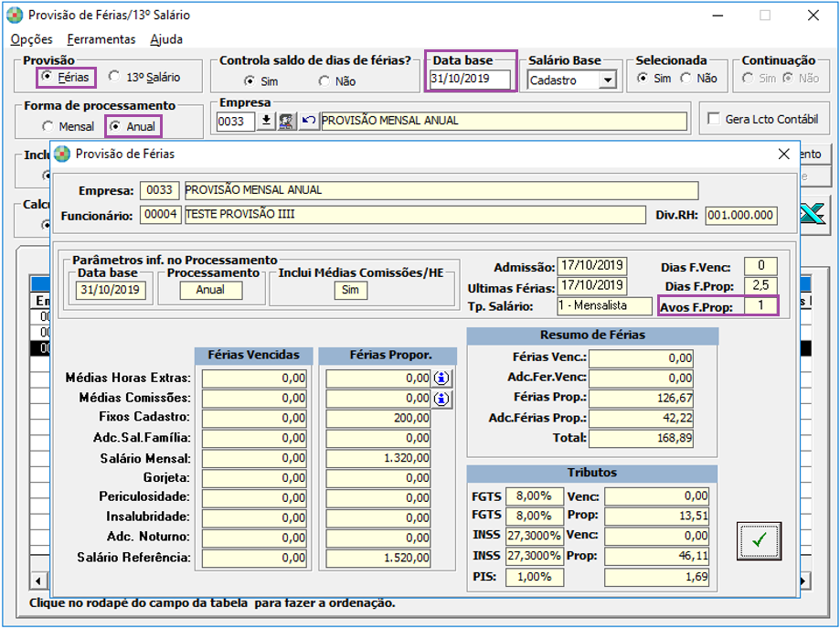
Task: Click Salário Referência proporcional value 1.520,00
Action: pos(378,559)
